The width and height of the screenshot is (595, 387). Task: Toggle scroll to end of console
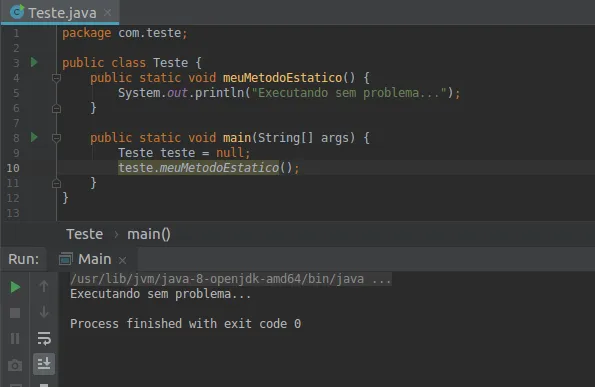pos(44,364)
